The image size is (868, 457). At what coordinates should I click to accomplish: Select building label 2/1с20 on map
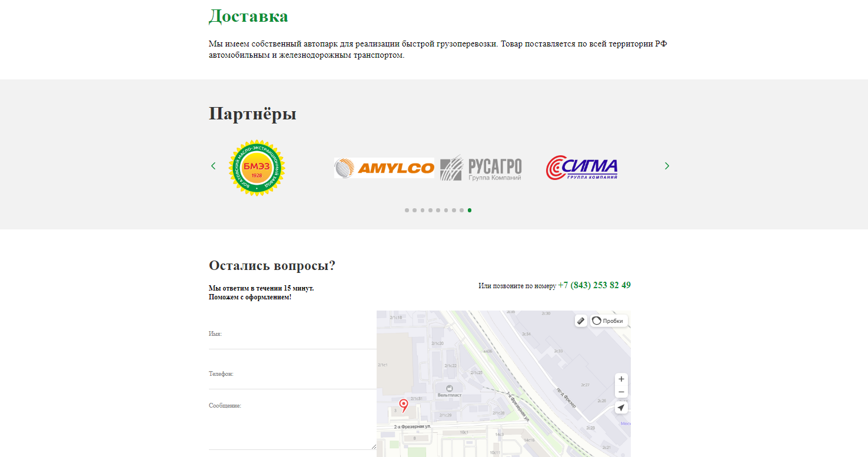click(x=437, y=343)
